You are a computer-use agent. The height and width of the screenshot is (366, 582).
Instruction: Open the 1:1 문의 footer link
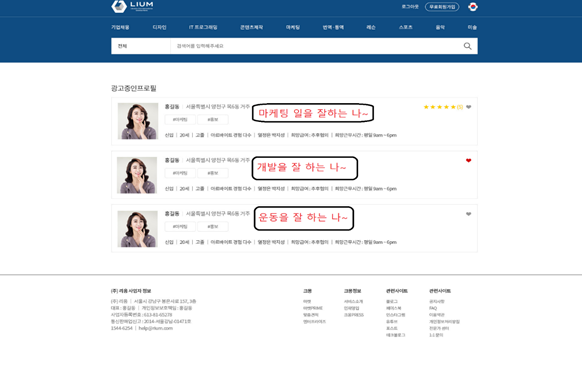click(436, 335)
